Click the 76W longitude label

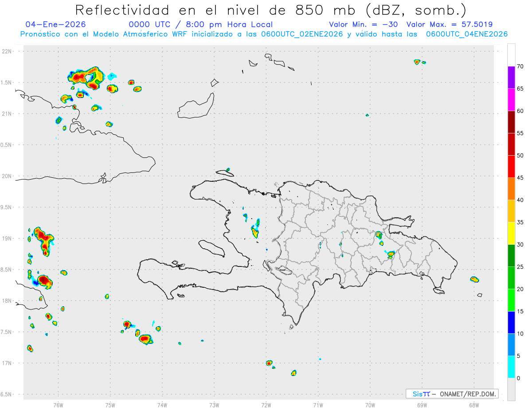pyautogui.click(x=58, y=405)
